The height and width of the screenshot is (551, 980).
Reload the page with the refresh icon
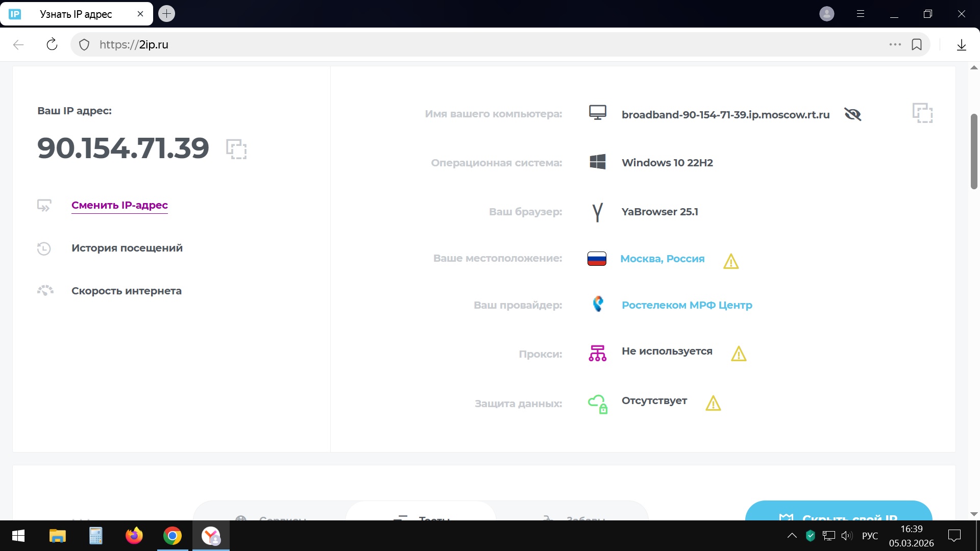pos(52,44)
